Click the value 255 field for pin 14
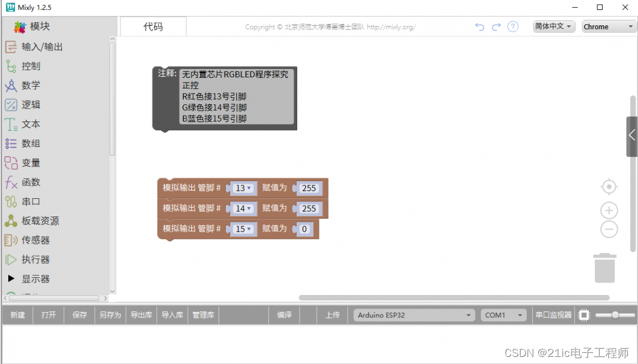The image size is (638, 364). tap(309, 208)
